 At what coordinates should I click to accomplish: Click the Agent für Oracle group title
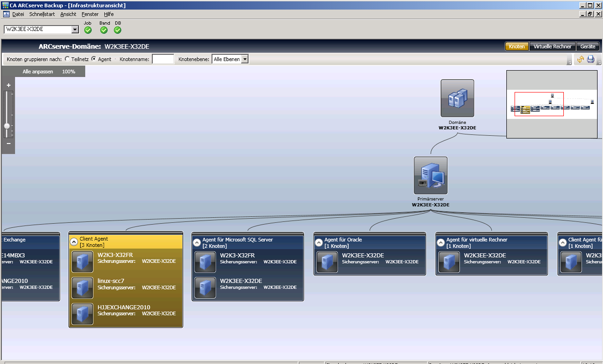coord(343,240)
